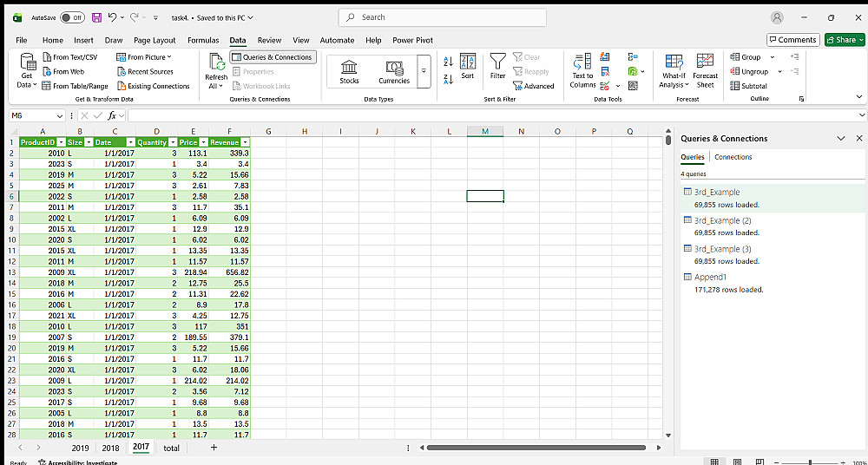
Task: Switch to Page Layout view in status bar
Action: coord(737,462)
